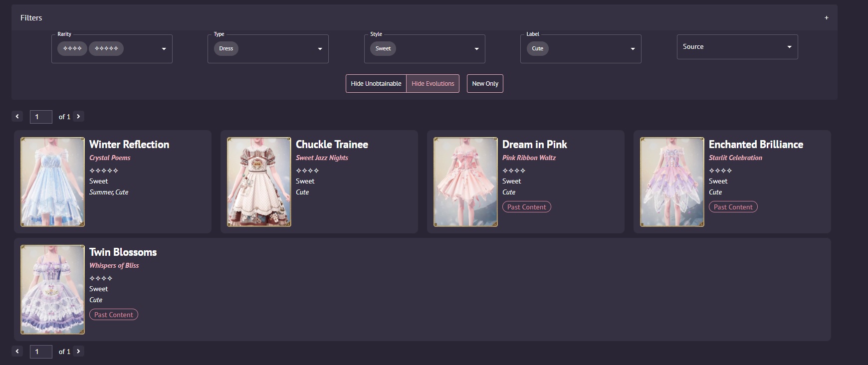Go to next page at top pagination
The image size is (868, 365).
pyautogui.click(x=78, y=116)
